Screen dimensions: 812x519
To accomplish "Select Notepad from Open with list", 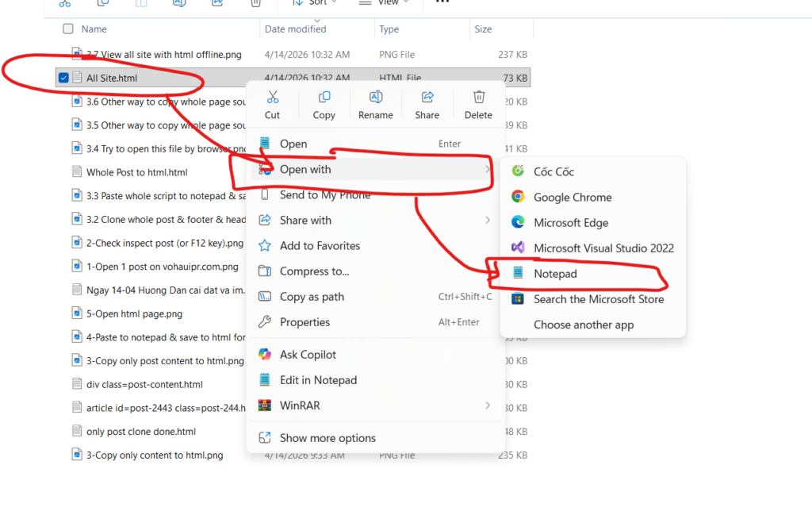I will pyautogui.click(x=555, y=274).
